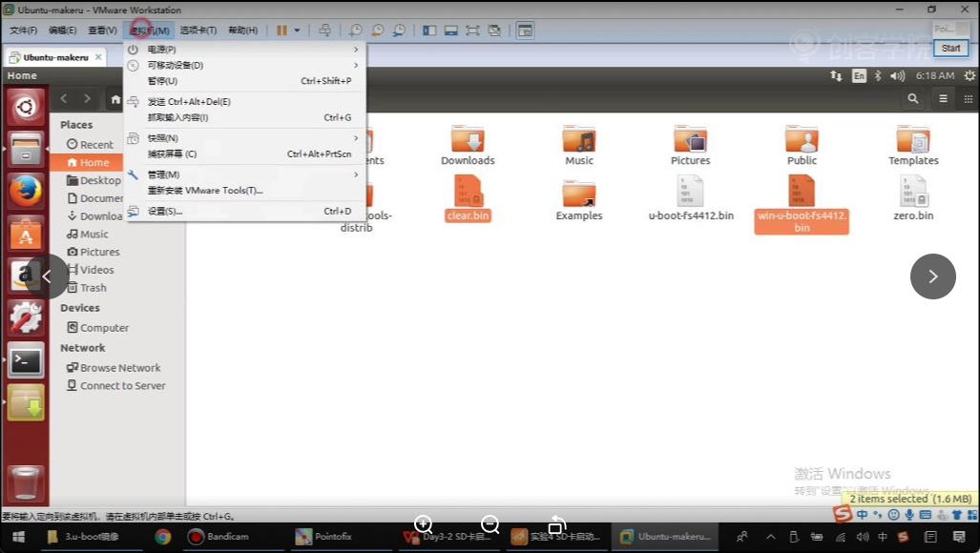Choose 暂停(U) from the menu

[244, 80]
